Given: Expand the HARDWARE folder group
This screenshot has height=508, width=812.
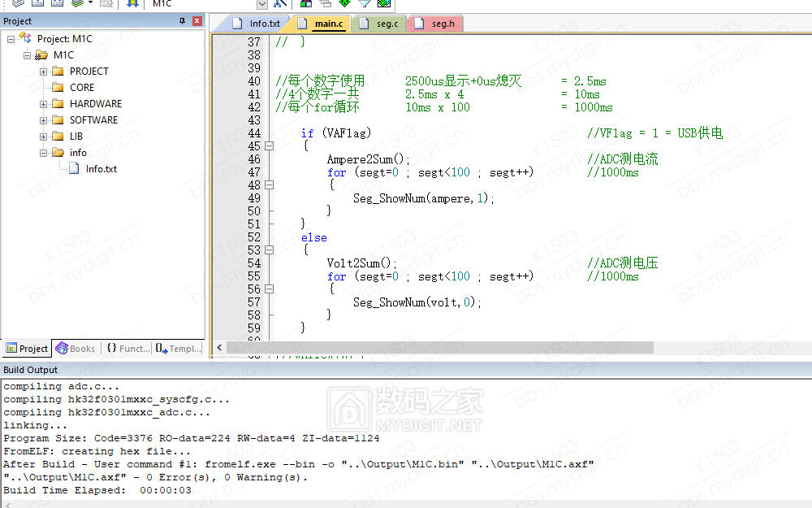Looking at the screenshot, I should 44,104.
